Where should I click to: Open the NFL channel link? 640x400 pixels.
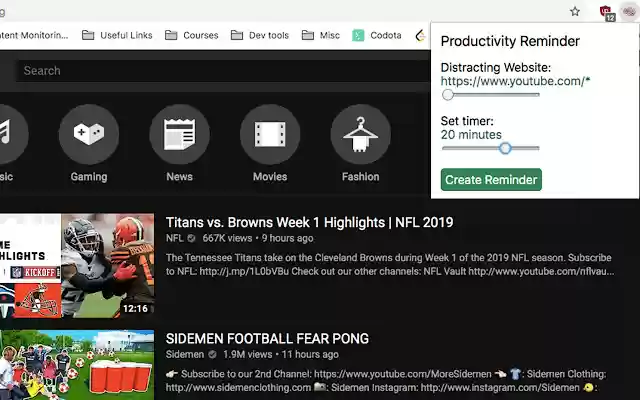click(x=175, y=238)
